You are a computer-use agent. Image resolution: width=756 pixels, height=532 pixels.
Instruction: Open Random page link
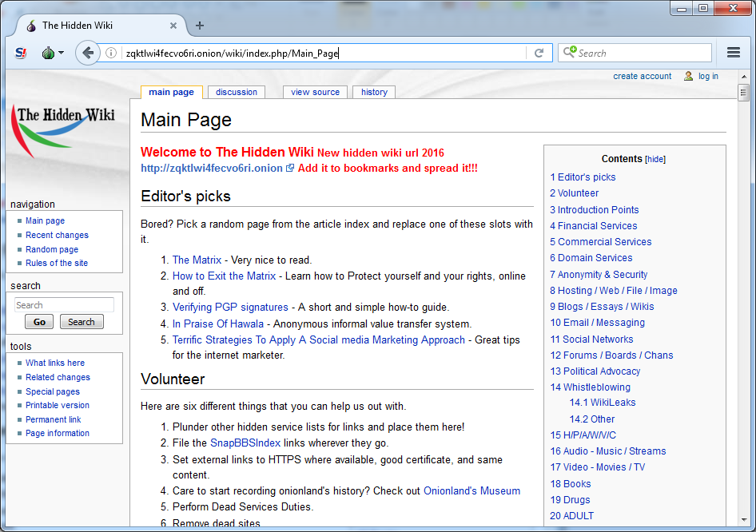pyautogui.click(x=52, y=249)
